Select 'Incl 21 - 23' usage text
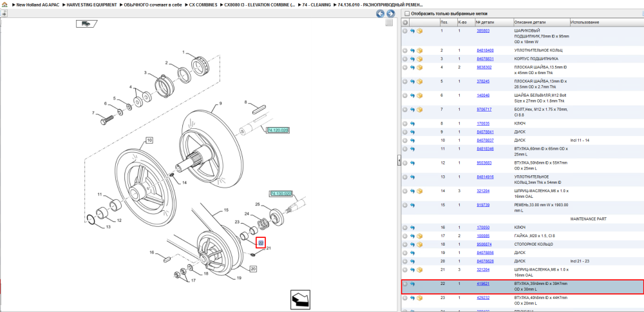Screen dimensions: 644x312 [x=580, y=261]
